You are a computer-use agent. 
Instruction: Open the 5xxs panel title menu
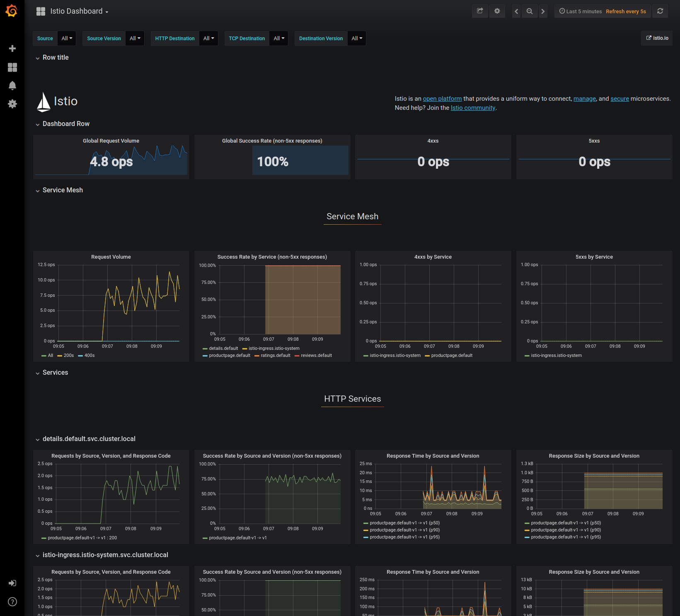[594, 141]
